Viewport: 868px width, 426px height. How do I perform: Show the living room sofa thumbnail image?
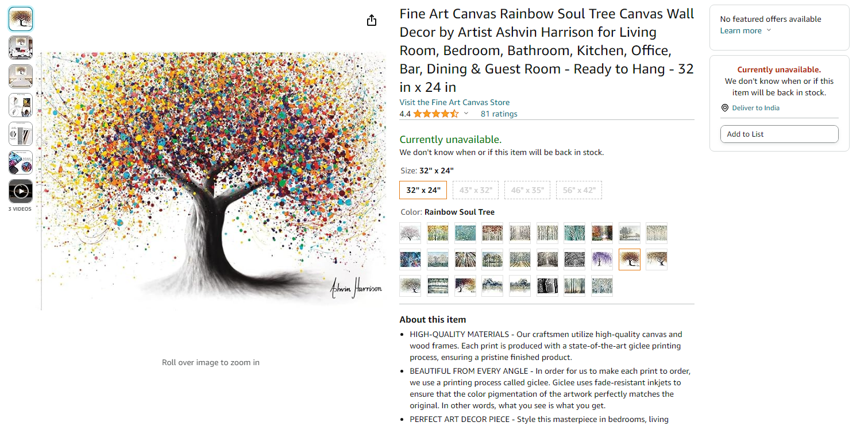tap(21, 48)
